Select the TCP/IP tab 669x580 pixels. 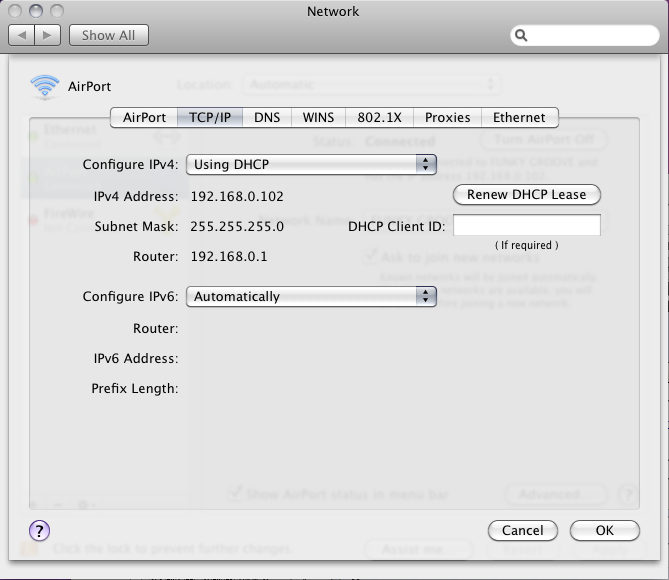coord(210,117)
